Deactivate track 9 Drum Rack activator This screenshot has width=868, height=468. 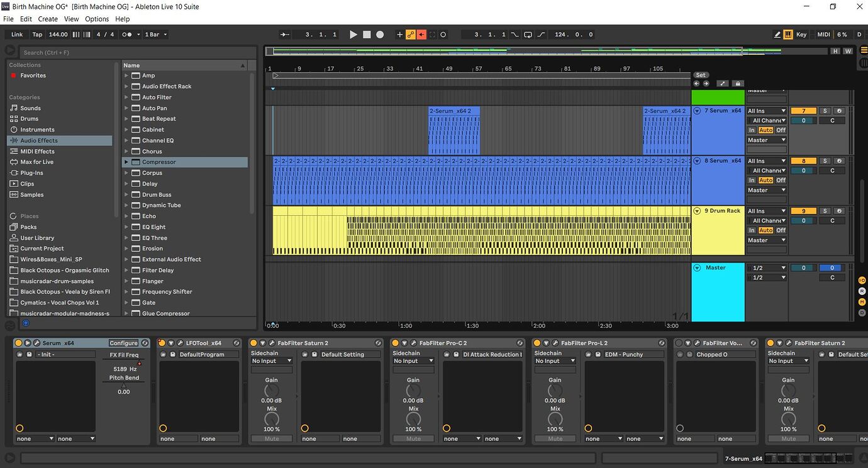[x=803, y=211]
